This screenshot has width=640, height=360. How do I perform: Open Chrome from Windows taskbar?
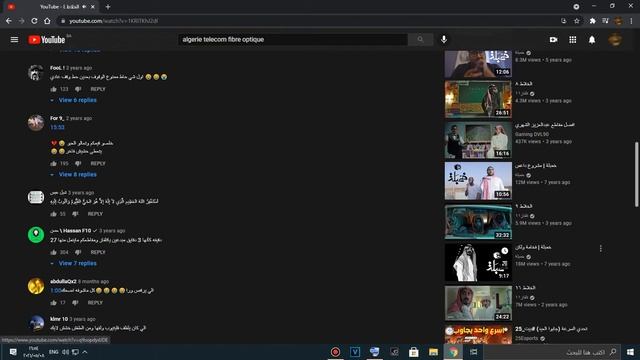[453, 352]
